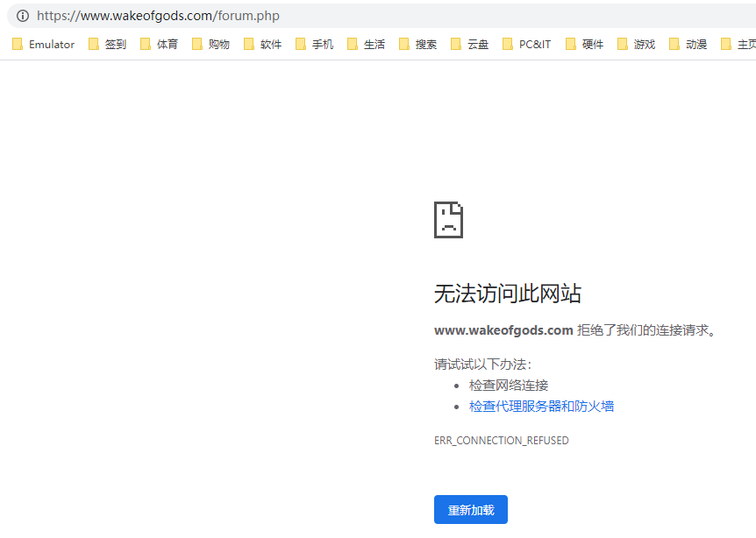Screen dimensions: 756x538
Task: Click the 检查网络连接 suggestion text
Action: [x=509, y=386]
